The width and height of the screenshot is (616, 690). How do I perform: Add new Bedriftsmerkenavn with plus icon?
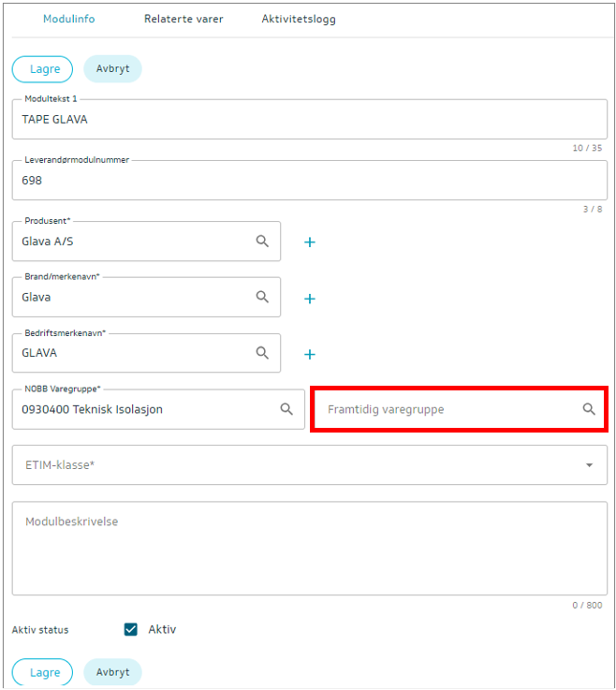pos(310,354)
